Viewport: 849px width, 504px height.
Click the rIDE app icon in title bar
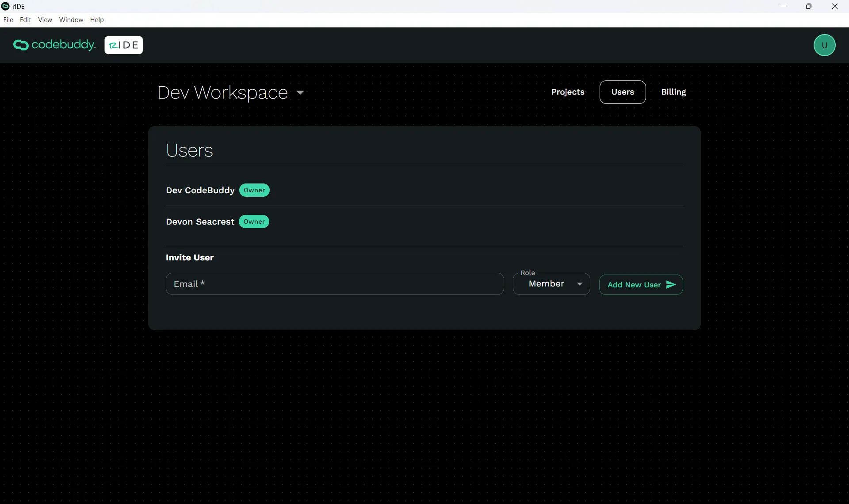coord(5,6)
